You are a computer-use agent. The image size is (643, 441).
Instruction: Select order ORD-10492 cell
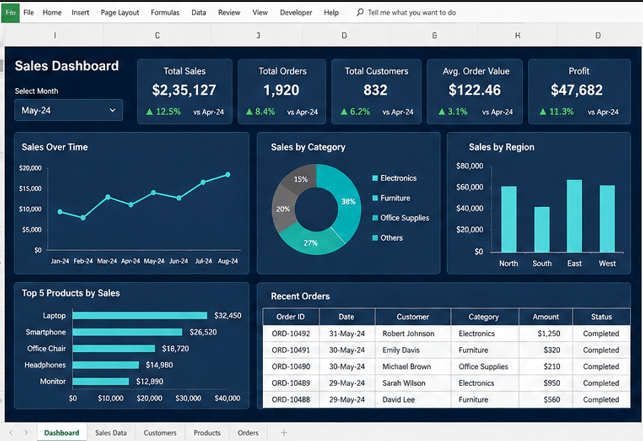pos(291,334)
